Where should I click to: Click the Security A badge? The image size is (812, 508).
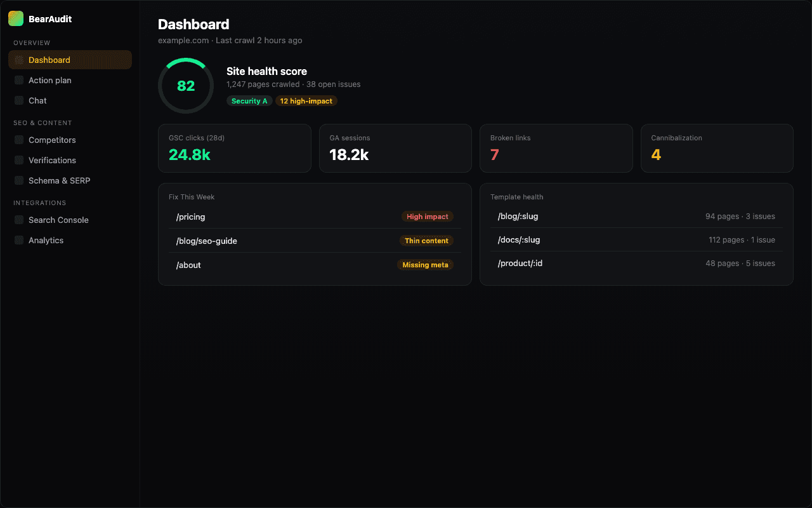249,101
